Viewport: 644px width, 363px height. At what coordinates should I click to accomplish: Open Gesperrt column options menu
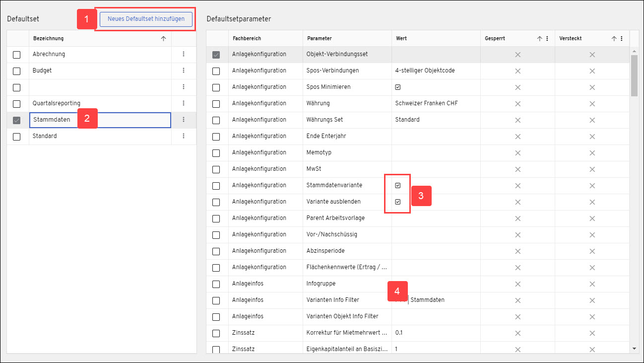click(547, 39)
